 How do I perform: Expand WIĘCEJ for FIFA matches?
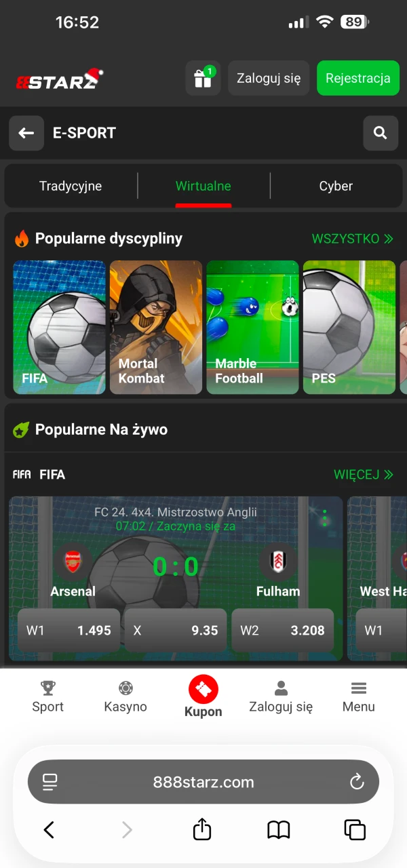tap(364, 475)
